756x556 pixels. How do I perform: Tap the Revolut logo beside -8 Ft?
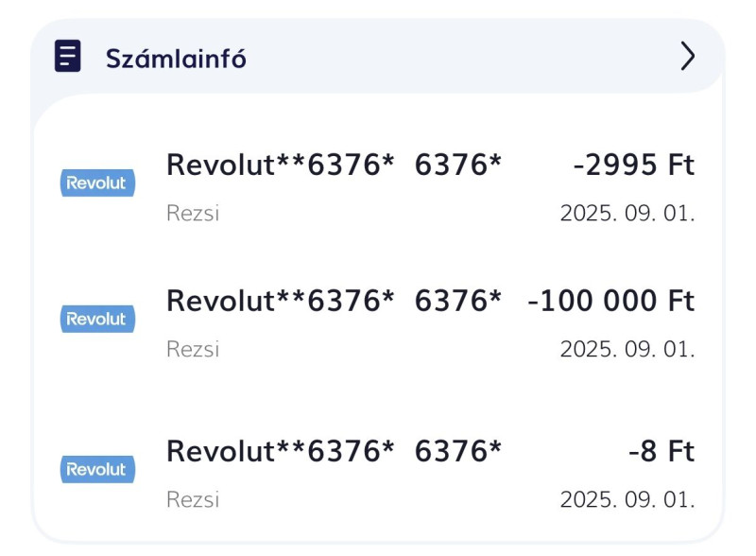[97, 470]
